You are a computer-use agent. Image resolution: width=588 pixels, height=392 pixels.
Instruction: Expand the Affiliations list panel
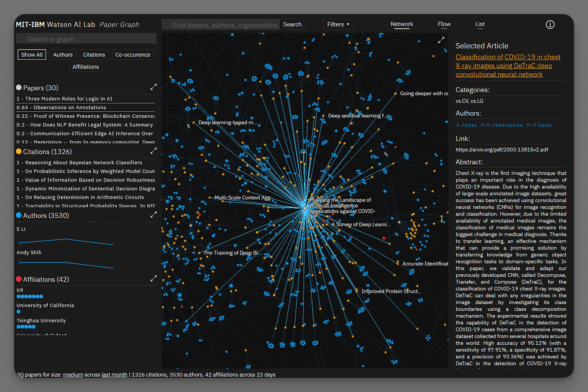click(x=153, y=279)
